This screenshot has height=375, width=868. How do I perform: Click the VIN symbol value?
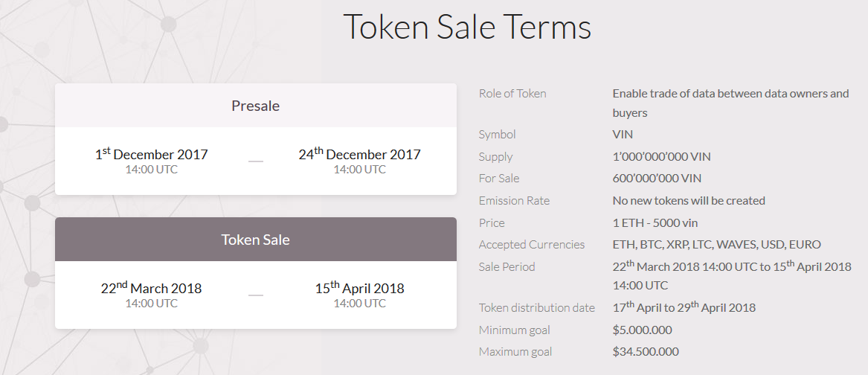[623, 134]
